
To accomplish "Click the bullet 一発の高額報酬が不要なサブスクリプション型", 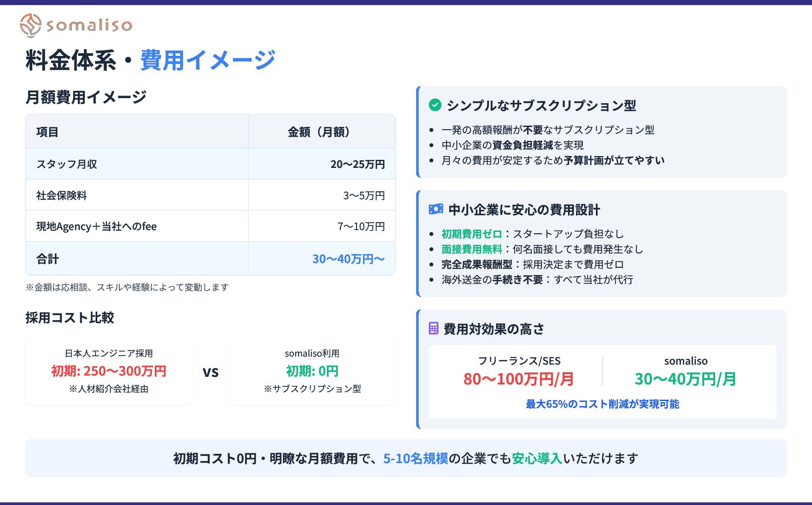I will [548, 130].
